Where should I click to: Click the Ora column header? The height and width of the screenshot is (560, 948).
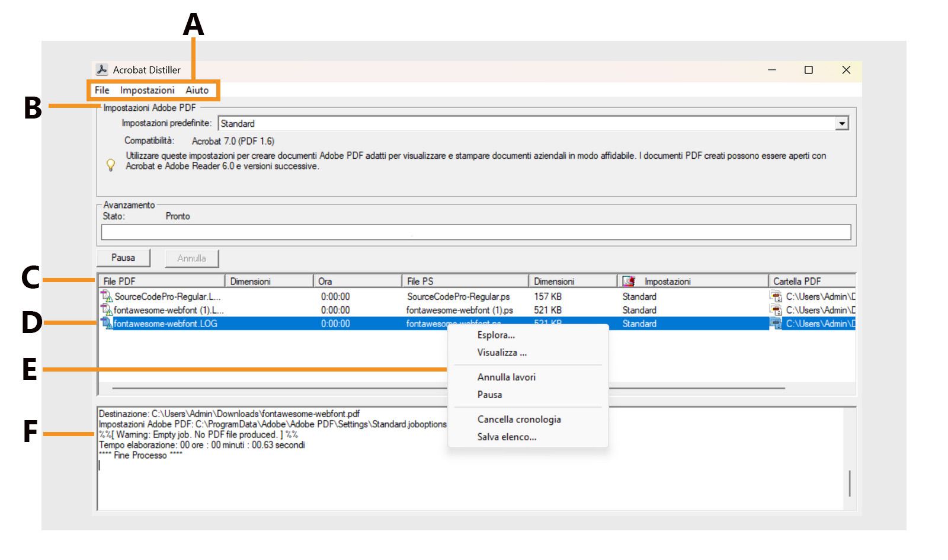pyautogui.click(x=357, y=281)
